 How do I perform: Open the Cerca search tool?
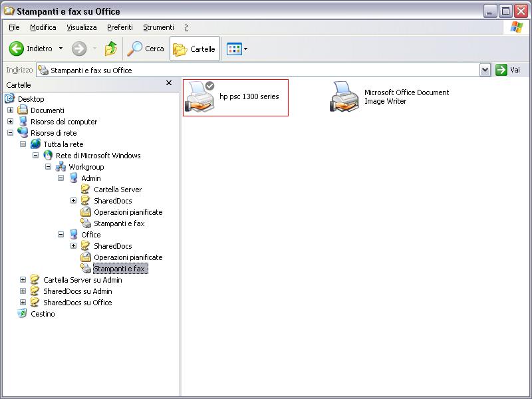point(146,49)
